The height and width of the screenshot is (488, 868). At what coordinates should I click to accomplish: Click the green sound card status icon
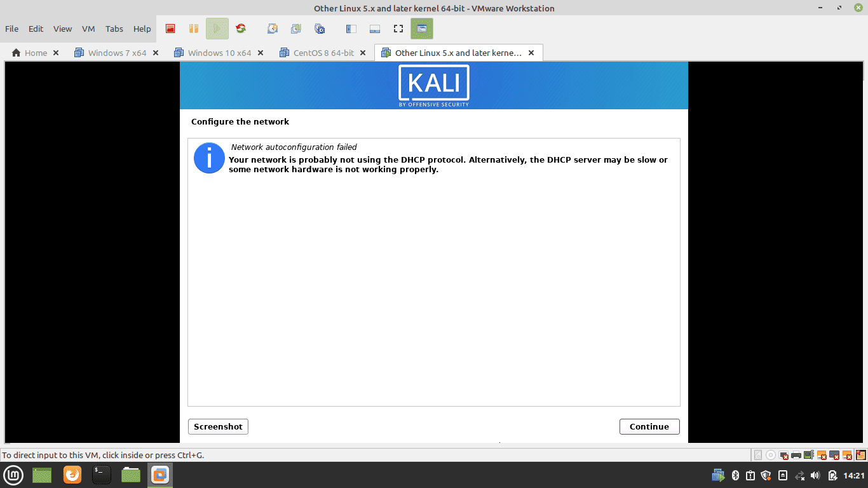point(809,455)
